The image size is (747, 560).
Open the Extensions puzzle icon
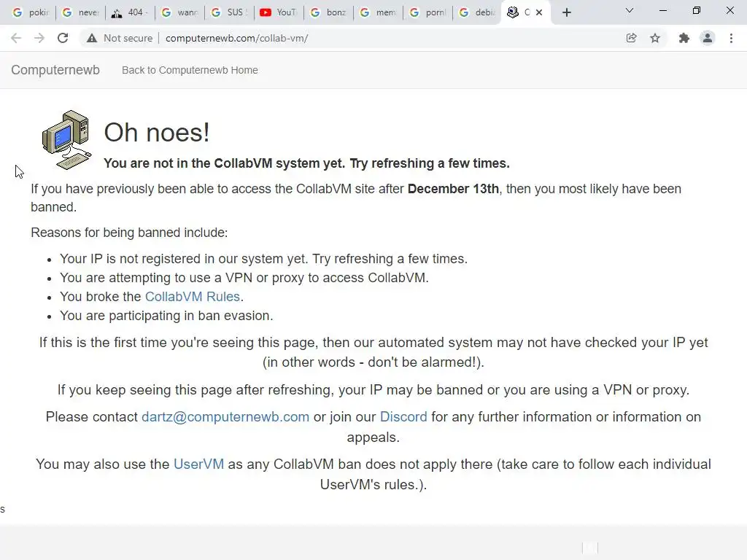point(684,38)
